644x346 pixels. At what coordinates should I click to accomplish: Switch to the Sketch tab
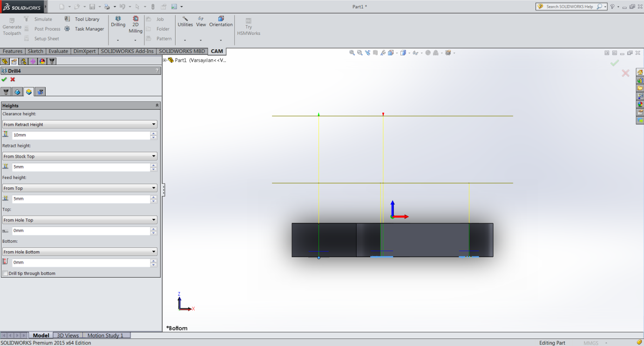pos(35,51)
